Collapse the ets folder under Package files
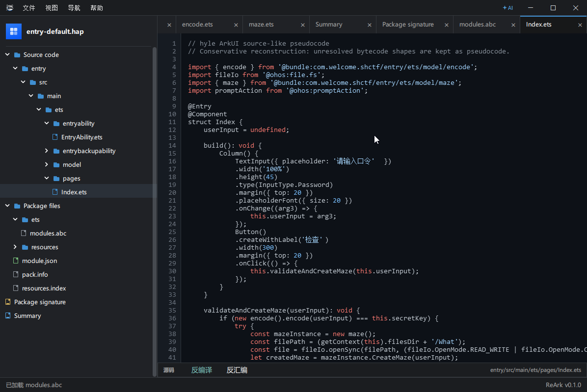 15,220
